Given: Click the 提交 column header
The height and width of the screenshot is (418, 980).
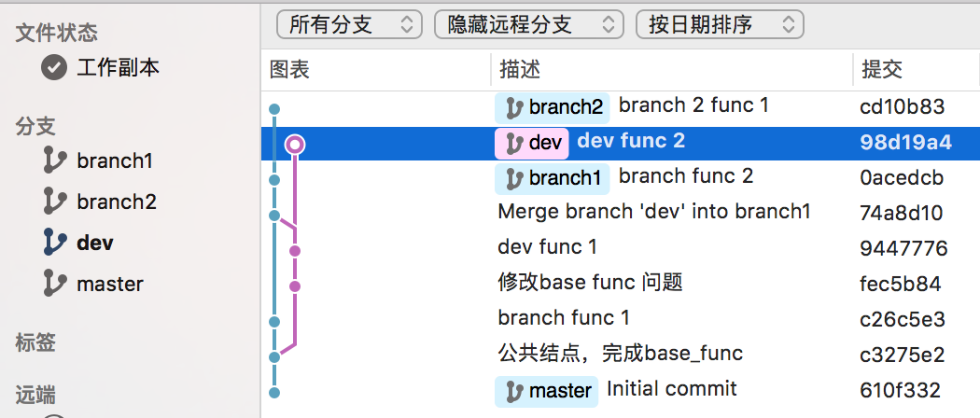Looking at the screenshot, I should point(882,70).
